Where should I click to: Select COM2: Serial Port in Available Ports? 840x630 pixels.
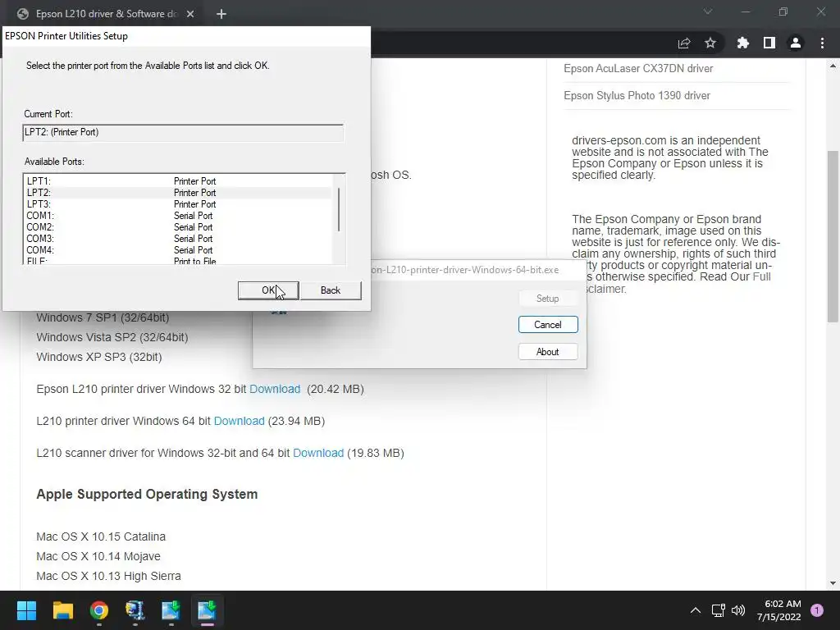179,227
